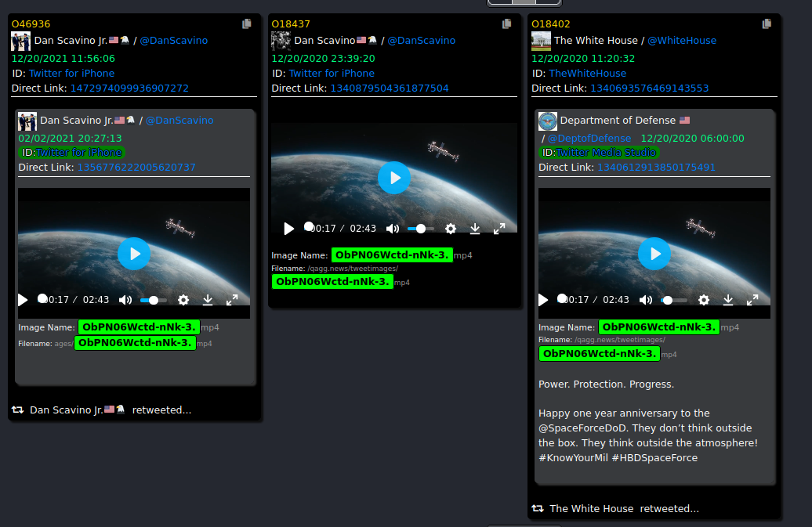Enter fullscreen on the O46936 video

pyautogui.click(x=232, y=300)
